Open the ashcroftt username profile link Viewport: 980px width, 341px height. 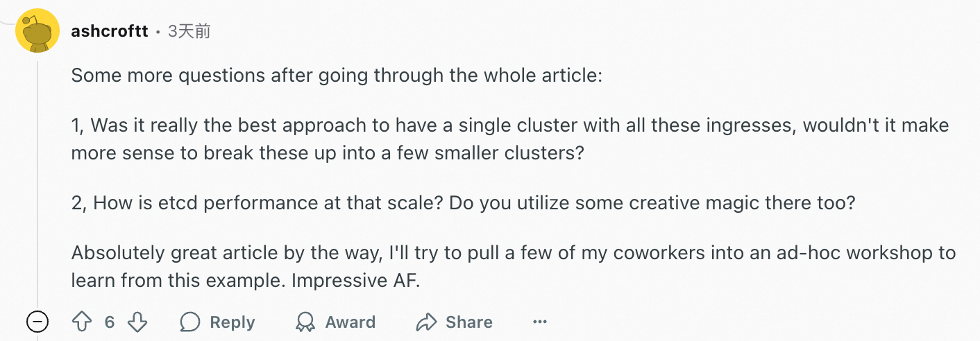(x=109, y=31)
